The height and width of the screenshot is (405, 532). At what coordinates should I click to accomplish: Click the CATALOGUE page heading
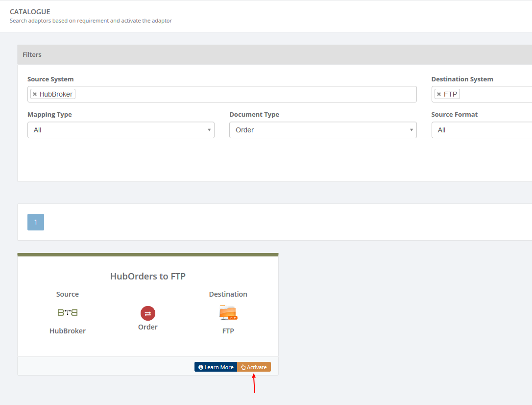click(30, 12)
